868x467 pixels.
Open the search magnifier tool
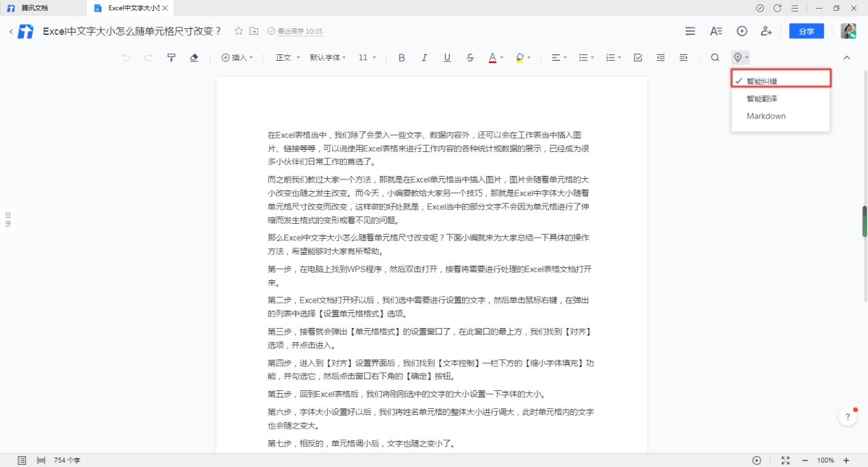click(x=715, y=57)
